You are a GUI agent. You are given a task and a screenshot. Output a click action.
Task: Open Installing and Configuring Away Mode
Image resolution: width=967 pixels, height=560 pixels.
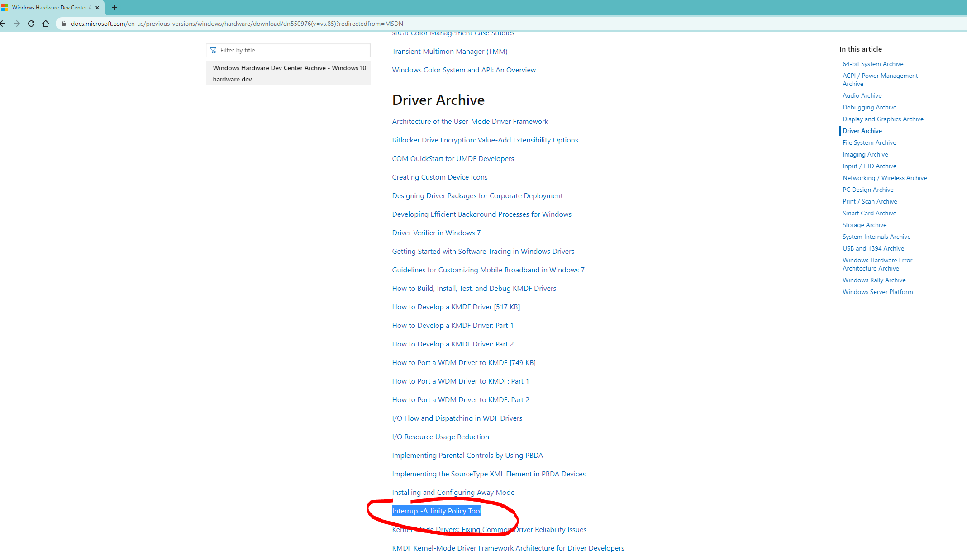click(x=453, y=493)
